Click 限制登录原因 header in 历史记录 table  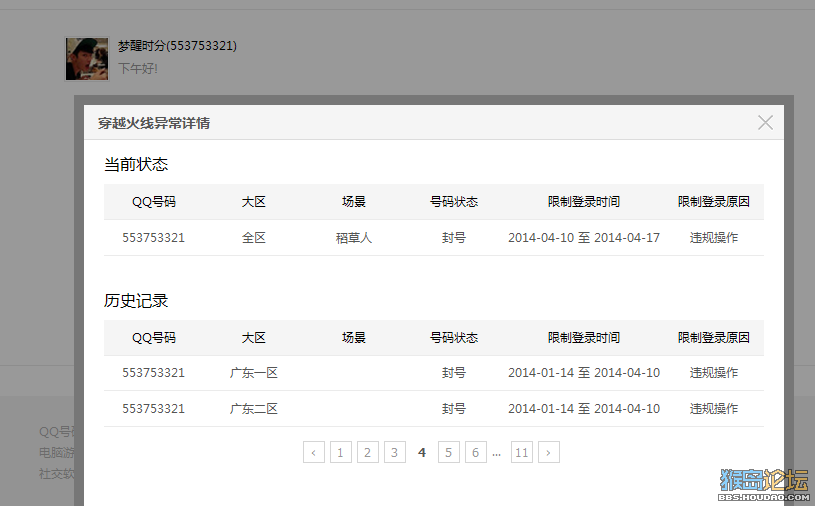714,338
